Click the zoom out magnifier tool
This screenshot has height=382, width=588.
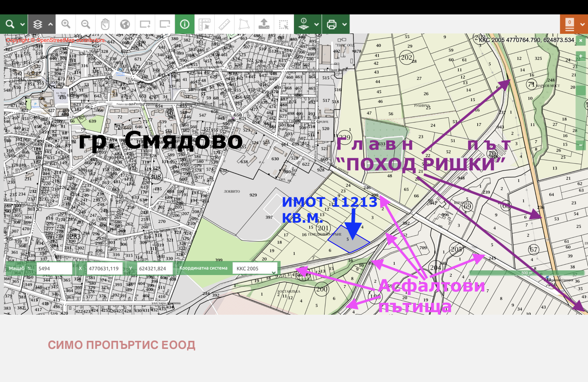coord(86,24)
